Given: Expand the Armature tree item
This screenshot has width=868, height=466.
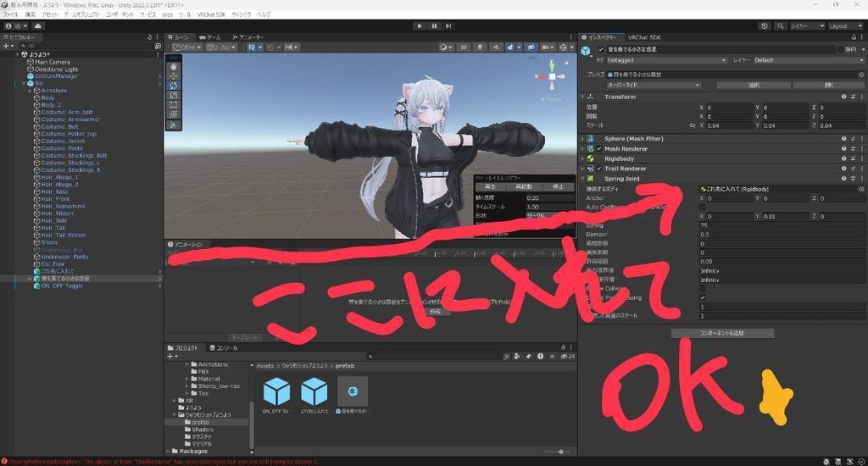Looking at the screenshot, I should tap(30, 90).
